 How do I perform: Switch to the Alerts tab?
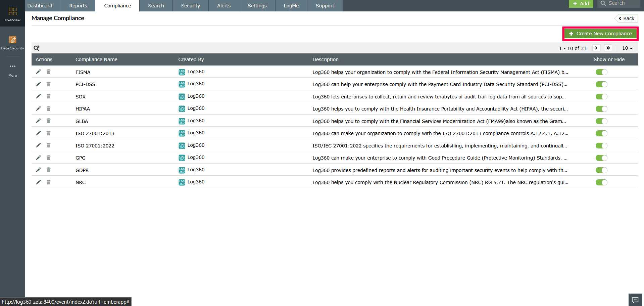224,6
